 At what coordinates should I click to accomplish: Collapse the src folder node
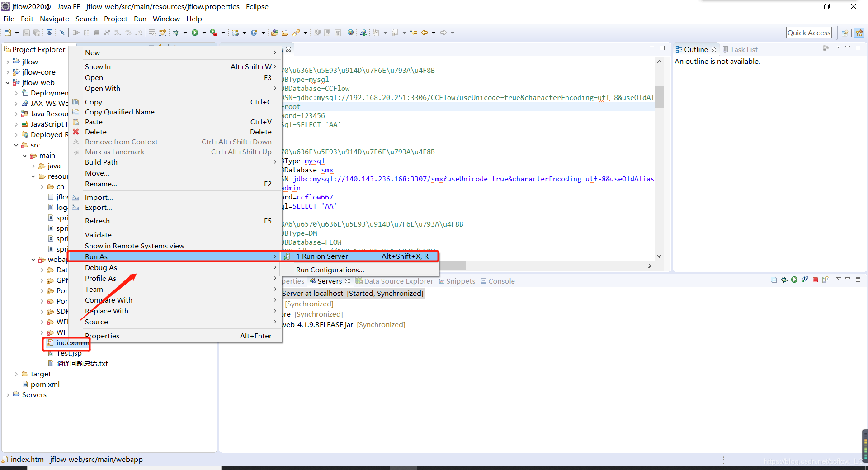[16, 145]
